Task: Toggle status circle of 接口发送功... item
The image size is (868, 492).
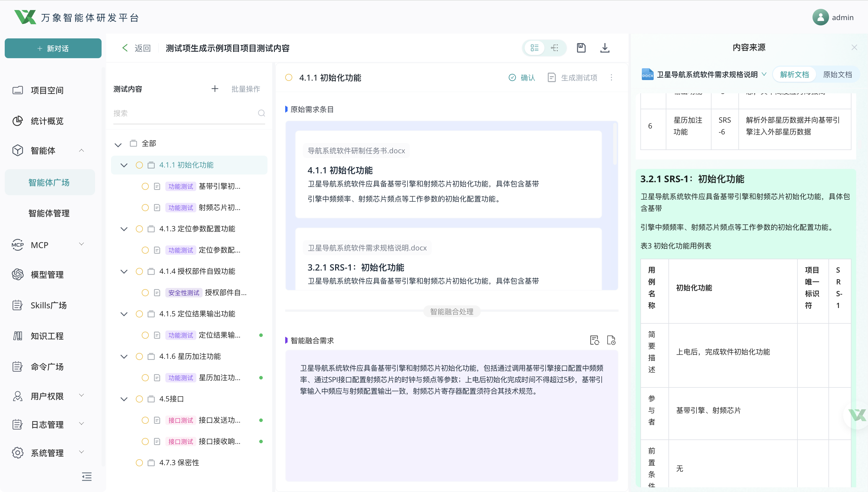Action: 145,420
